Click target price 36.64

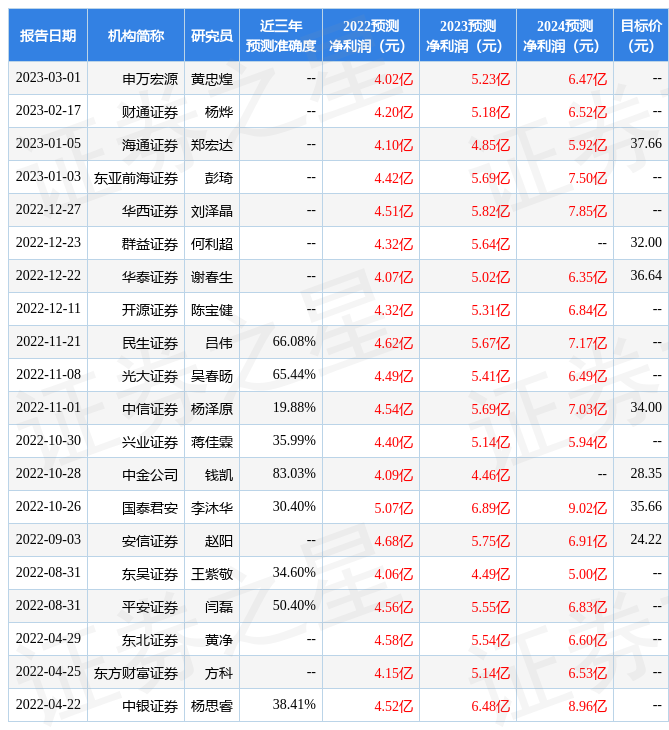pos(646,276)
